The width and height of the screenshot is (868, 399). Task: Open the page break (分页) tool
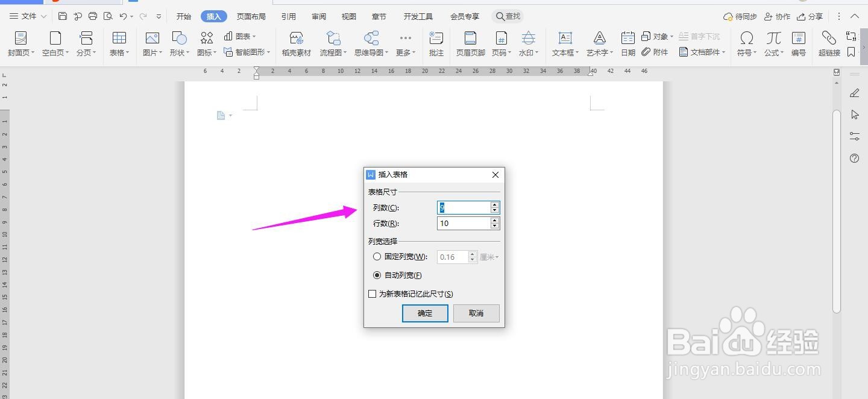point(86,45)
